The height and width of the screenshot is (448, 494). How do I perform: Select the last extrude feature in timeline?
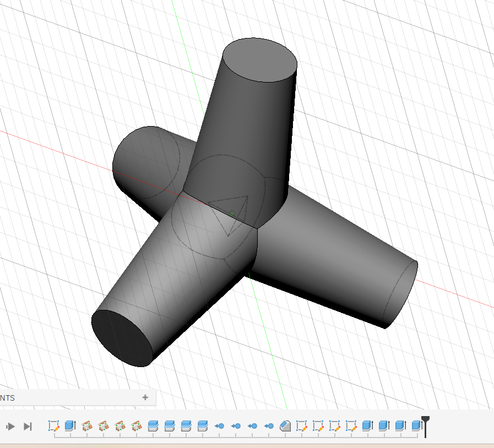click(x=417, y=426)
